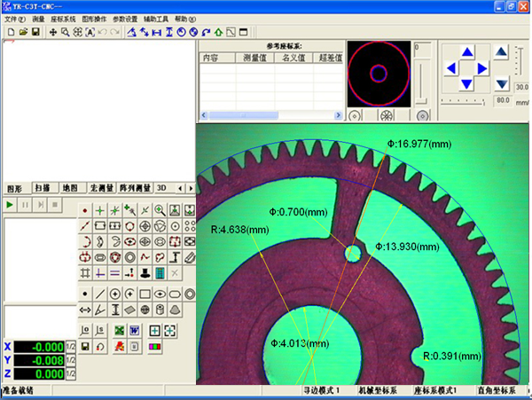The width and height of the screenshot is (532, 400).
Task: Click the magnifier zoom tool in top toolbar
Action: coord(66,32)
